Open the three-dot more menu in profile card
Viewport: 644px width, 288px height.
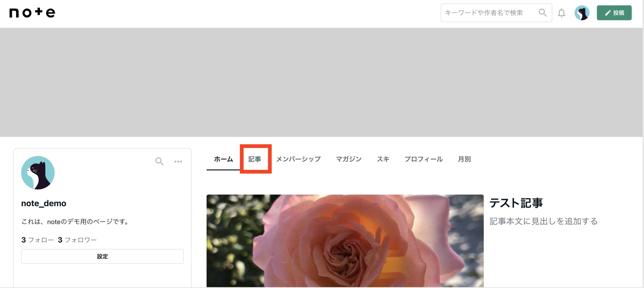coord(178,162)
